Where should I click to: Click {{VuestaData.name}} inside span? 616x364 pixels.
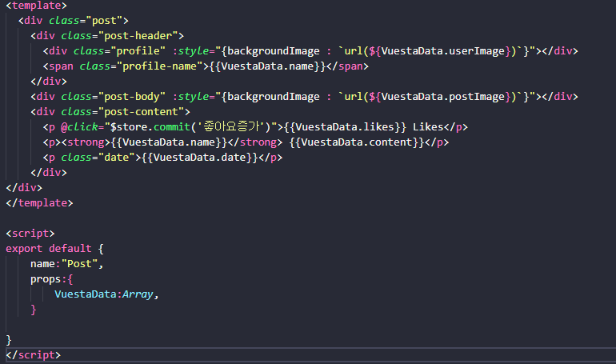(267, 66)
